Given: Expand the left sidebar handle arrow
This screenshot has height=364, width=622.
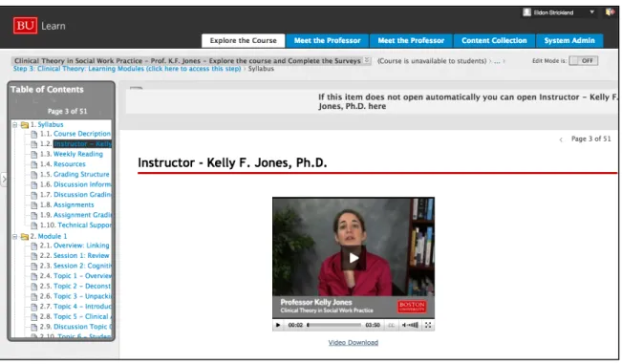Looking at the screenshot, I should pyautogui.click(x=4, y=180).
